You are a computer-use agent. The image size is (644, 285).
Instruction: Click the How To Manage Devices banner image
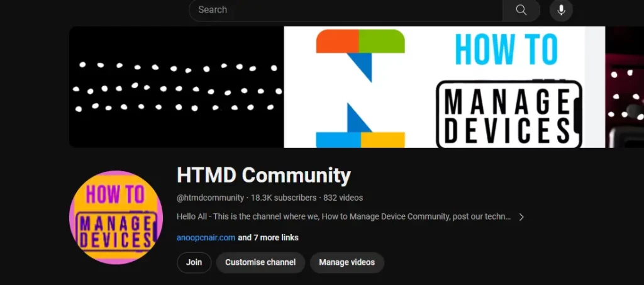357,87
